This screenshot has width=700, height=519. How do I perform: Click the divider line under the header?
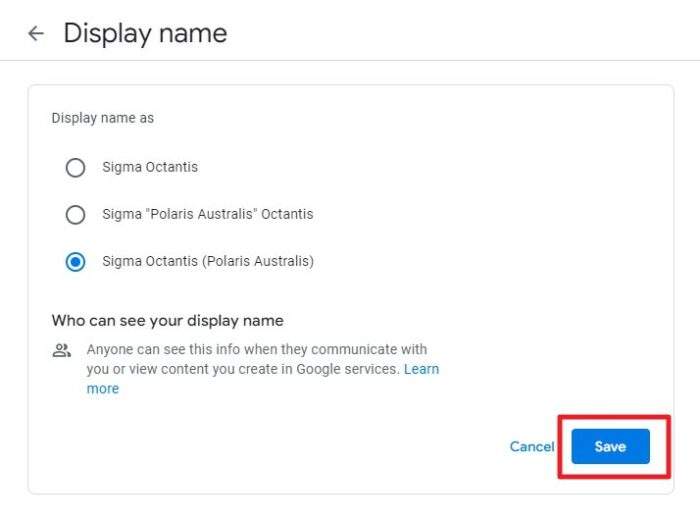click(x=350, y=60)
